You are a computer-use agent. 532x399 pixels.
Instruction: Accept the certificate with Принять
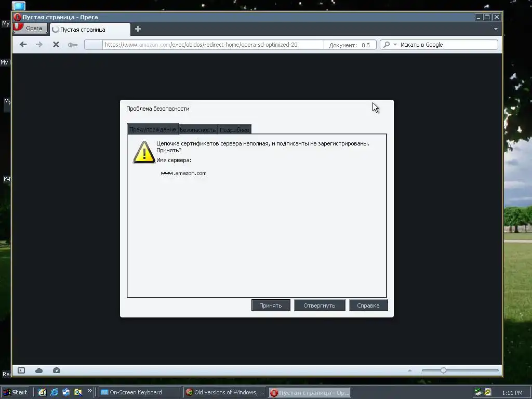[x=271, y=305]
